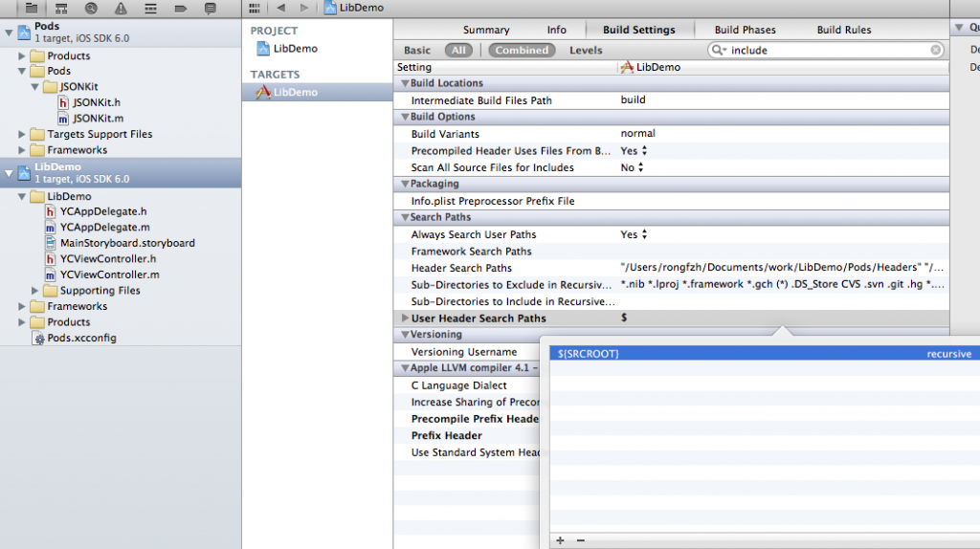Collapse the Build Locations section
The width and height of the screenshot is (980, 549).
point(405,83)
